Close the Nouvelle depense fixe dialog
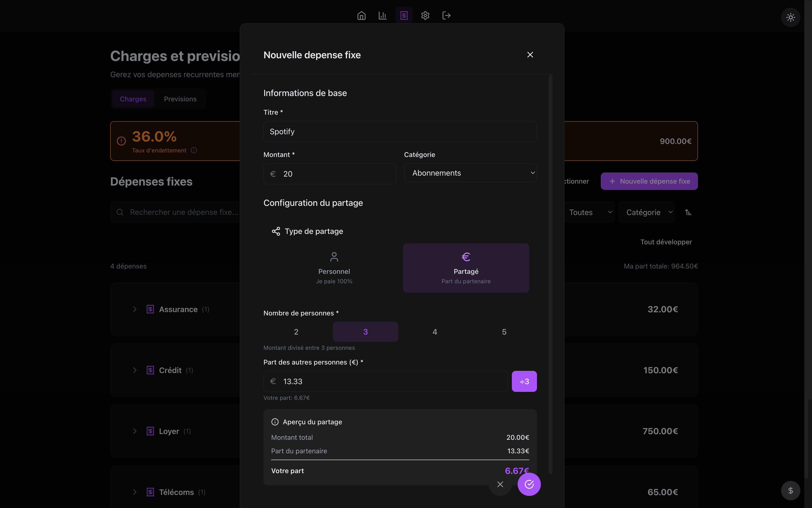Viewport: 812px width, 508px height. click(x=530, y=55)
